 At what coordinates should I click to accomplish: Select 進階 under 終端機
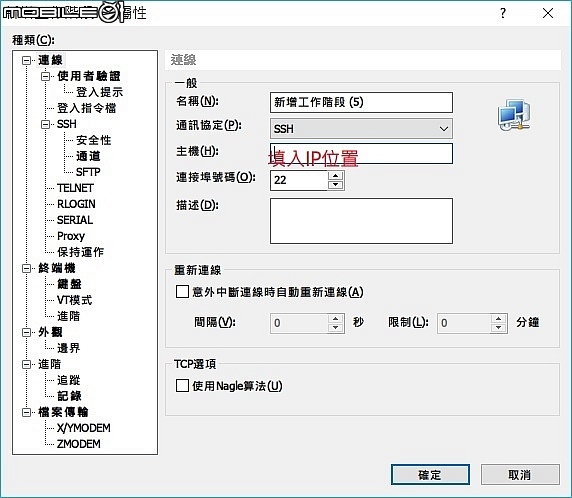click(68, 316)
